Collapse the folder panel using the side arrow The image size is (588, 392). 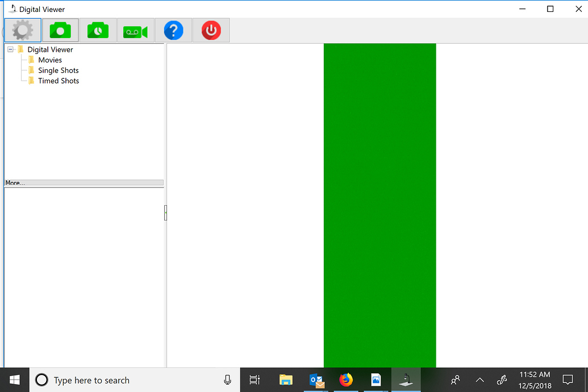[x=165, y=212]
